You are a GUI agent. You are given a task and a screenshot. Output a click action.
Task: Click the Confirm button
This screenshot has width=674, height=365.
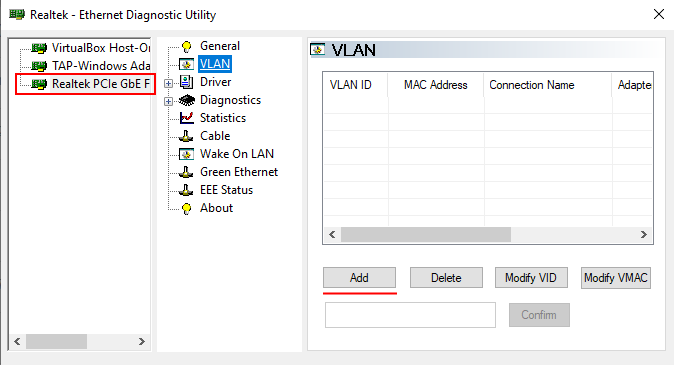click(x=539, y=315)
